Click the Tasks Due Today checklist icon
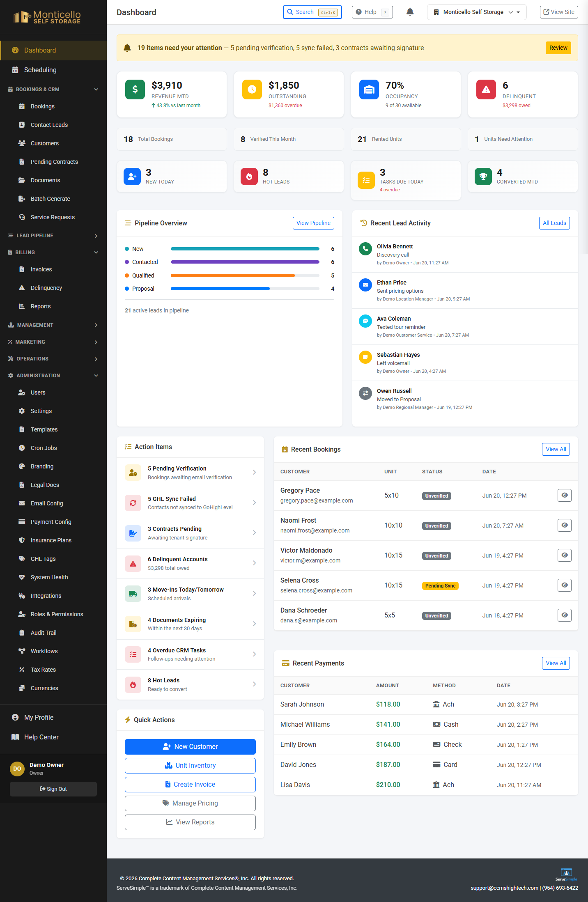This screenshot has width=588, height=902. tap(366, 180)
